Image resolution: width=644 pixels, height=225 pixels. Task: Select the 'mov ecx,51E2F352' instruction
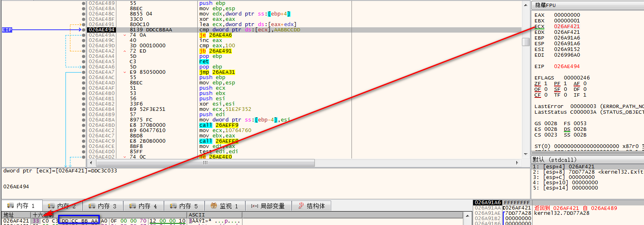[x=225, y=109]
